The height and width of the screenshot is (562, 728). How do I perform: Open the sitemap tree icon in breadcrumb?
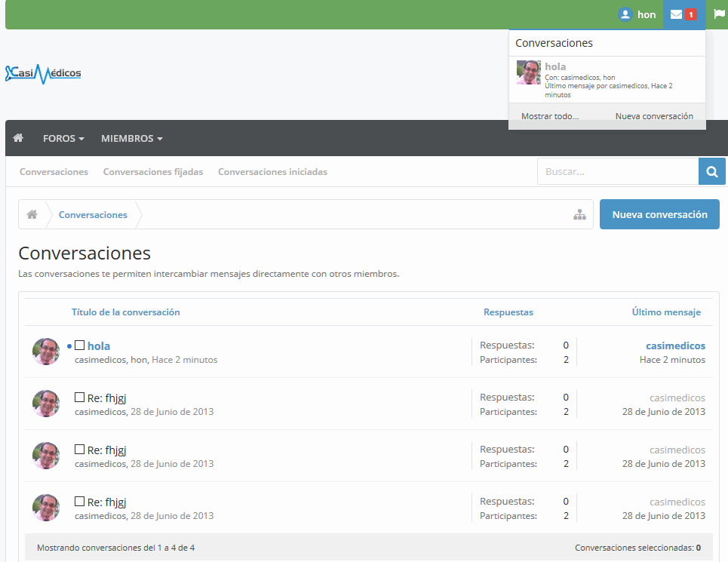pyautogui.click(x=579, y=215)
